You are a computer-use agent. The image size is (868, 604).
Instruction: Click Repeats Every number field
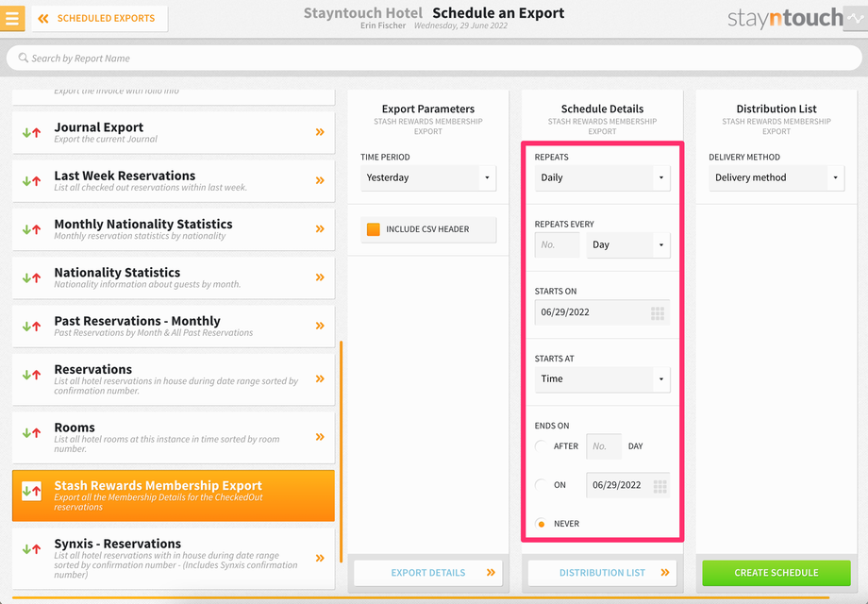coord(557,244)
